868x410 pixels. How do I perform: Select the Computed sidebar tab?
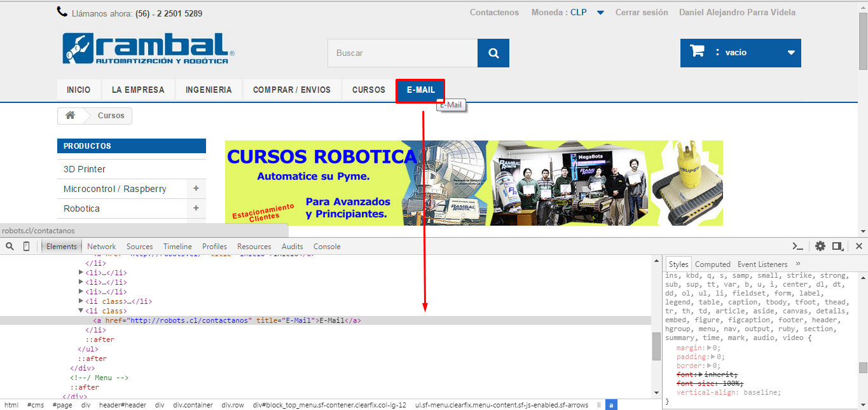point(713,264)
